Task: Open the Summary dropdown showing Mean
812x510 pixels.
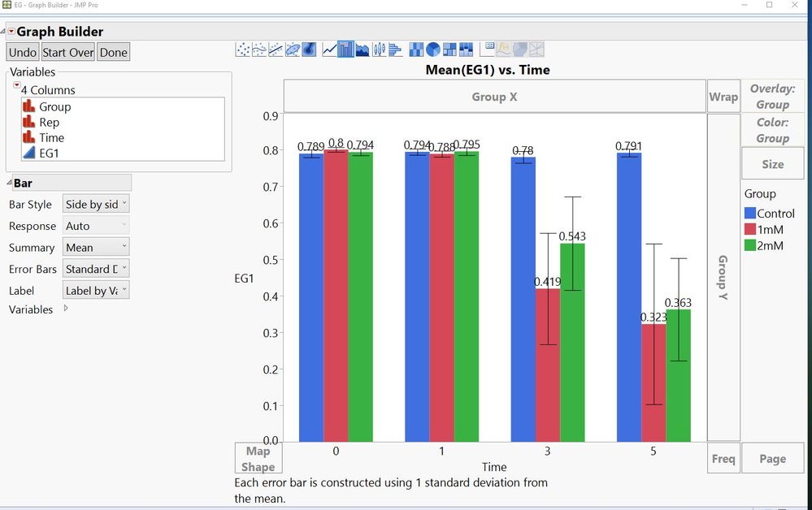Action: tap(96, 247)
